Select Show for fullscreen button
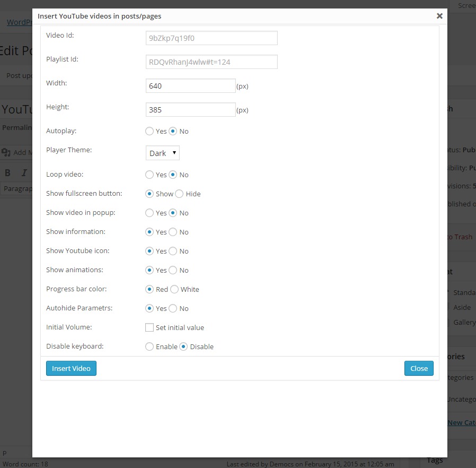The width and height of the screenshot is (476, 468). (x=149, y=194)
